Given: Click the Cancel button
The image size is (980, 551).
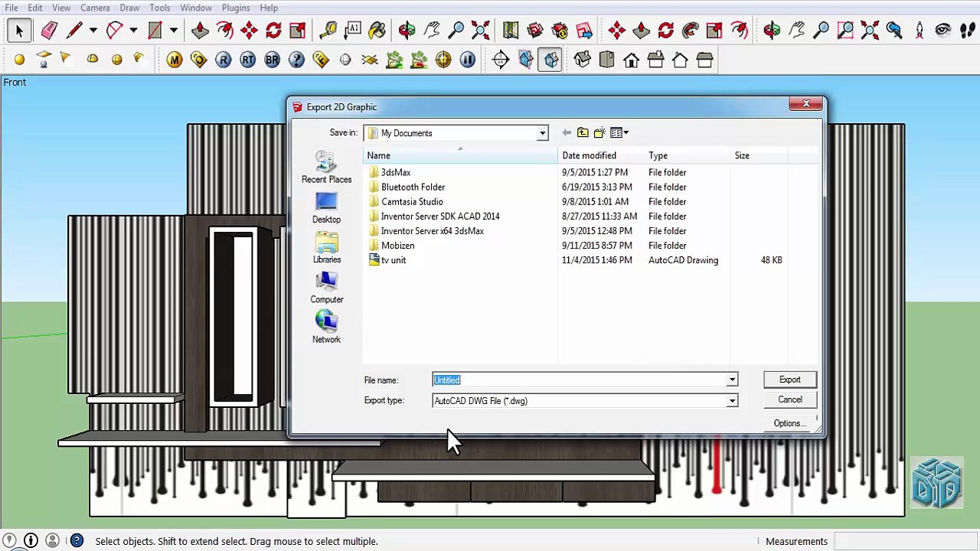Looking at the screenshot, I should click(x=789, y=399).
